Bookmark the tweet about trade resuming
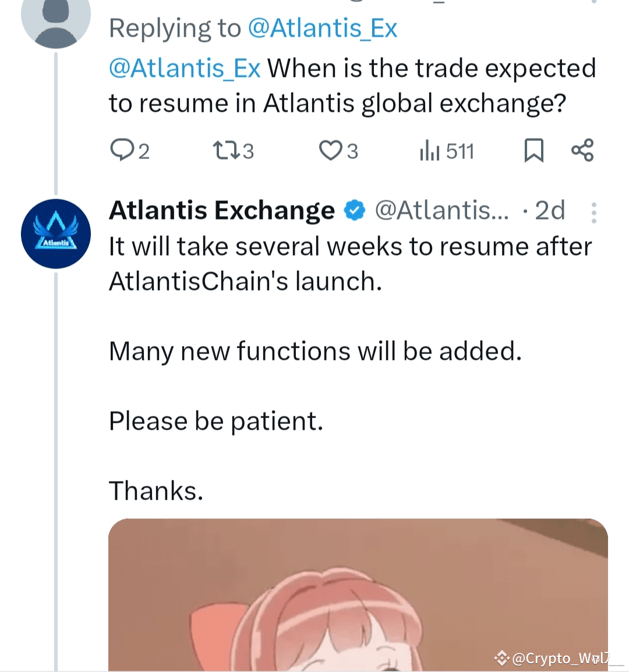This screenshot has height=672, width=629. click(x=533, y=150)
